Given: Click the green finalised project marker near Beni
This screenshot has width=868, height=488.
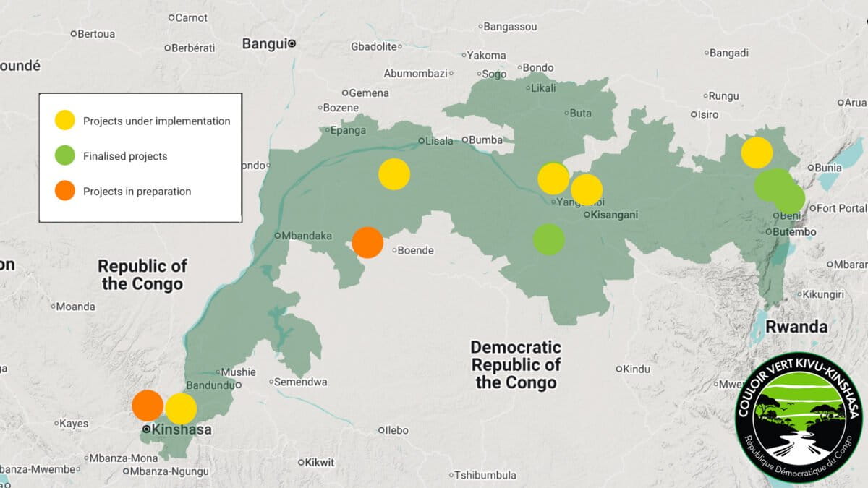Looking at the screenshot, I should coord(780,187).
